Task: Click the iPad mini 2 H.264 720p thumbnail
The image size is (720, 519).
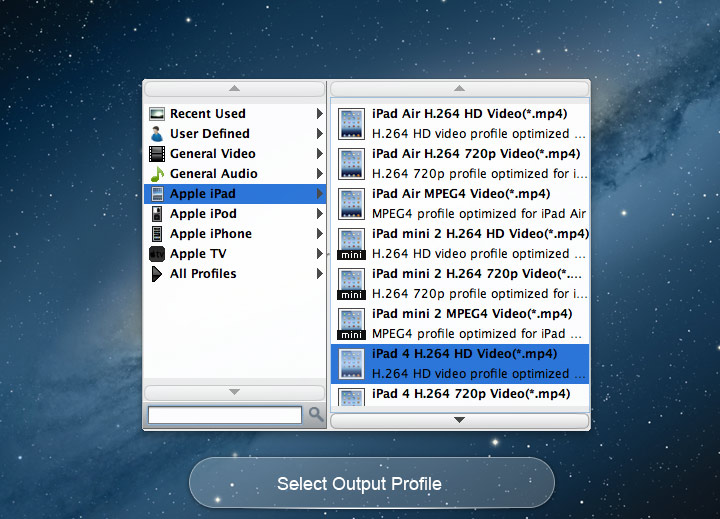Action: pyautogui.click(x=352, y=283)
